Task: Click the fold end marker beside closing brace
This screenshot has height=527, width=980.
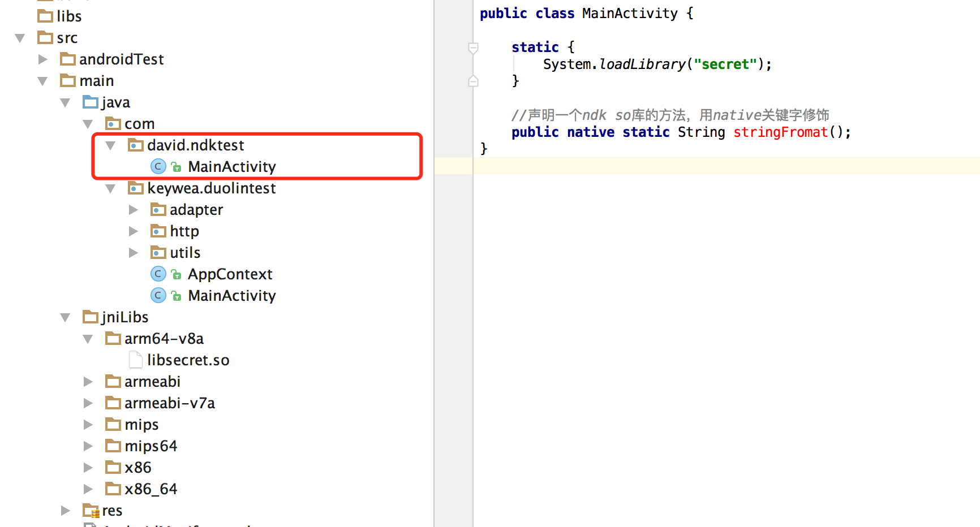Action: tap(474, 81)
